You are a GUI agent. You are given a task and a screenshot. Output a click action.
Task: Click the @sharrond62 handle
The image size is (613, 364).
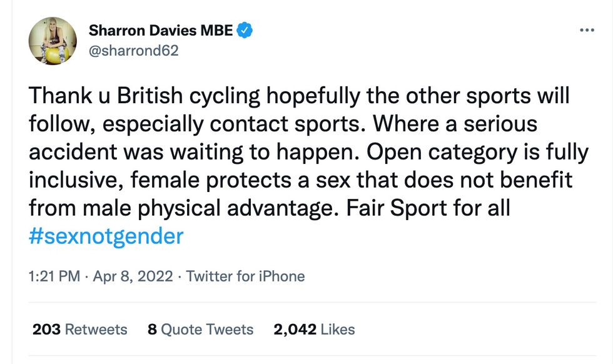(x=133, y=51)
